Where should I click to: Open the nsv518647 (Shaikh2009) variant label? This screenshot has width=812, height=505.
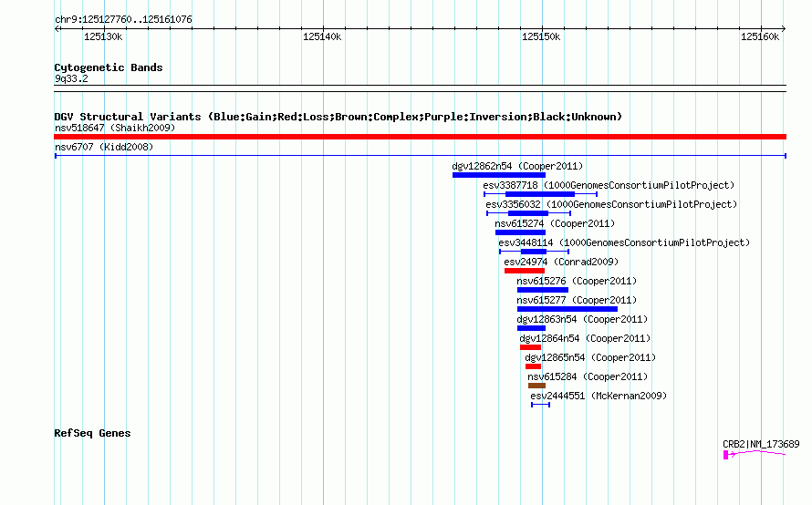pos(115,128)
